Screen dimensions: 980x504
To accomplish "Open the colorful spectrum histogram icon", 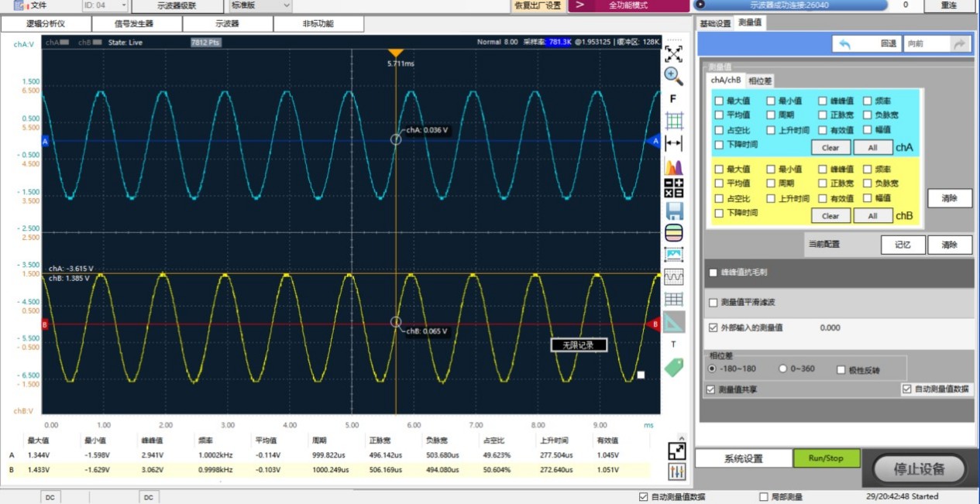I will (x=674, y=166).
